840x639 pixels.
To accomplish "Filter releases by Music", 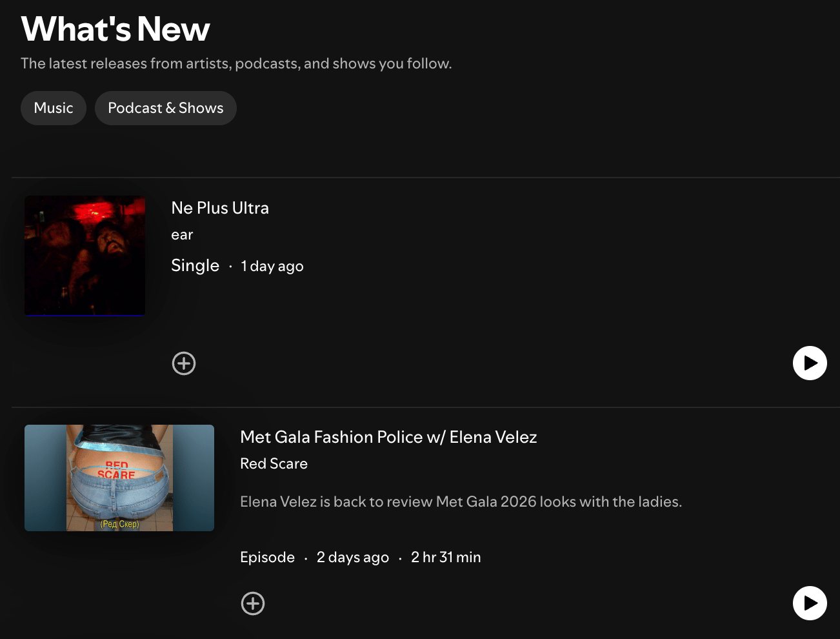I will click(54, 108).
